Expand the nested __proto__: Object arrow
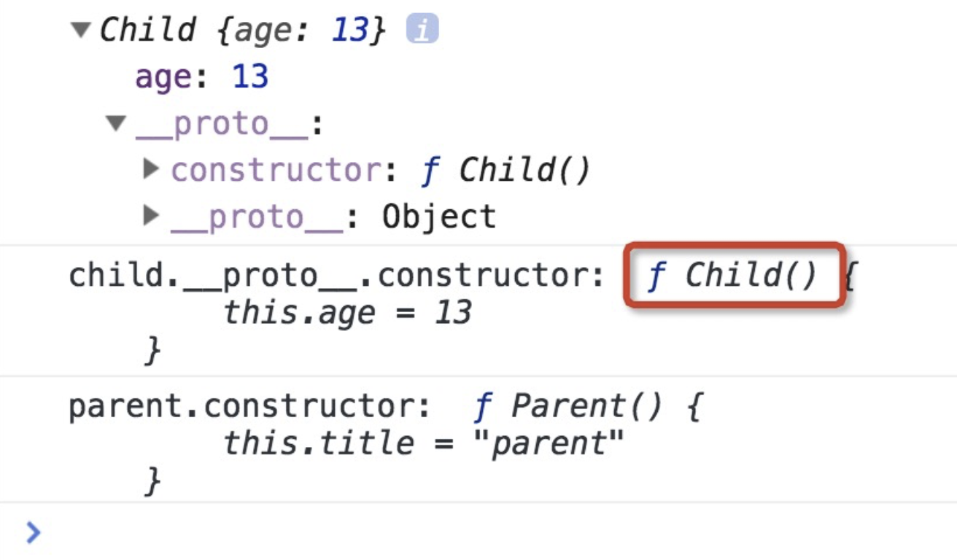957x560 pixels. [151, 216]
